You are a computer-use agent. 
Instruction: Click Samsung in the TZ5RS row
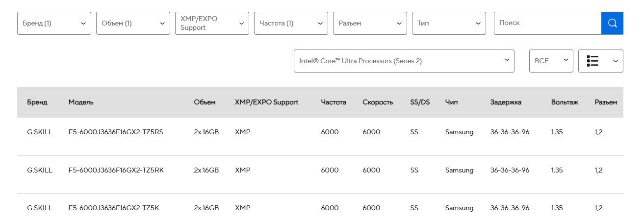460,132
